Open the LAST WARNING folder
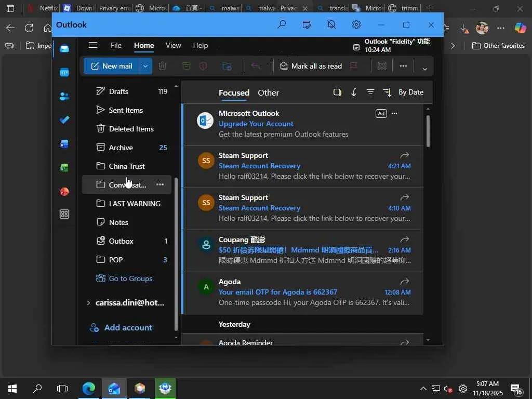The height and width of the screenshot is (399, 532). [127, 204]
